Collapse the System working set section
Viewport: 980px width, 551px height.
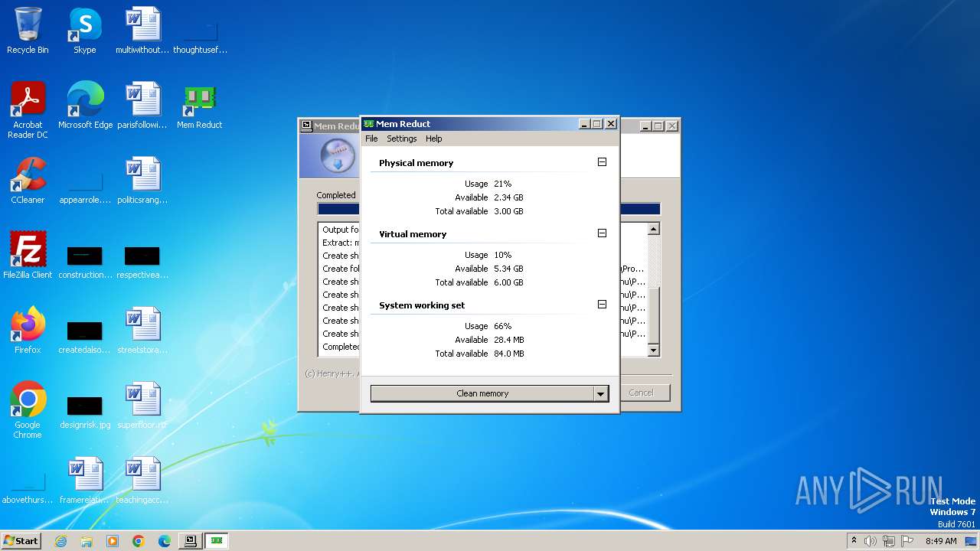point(602,305)
